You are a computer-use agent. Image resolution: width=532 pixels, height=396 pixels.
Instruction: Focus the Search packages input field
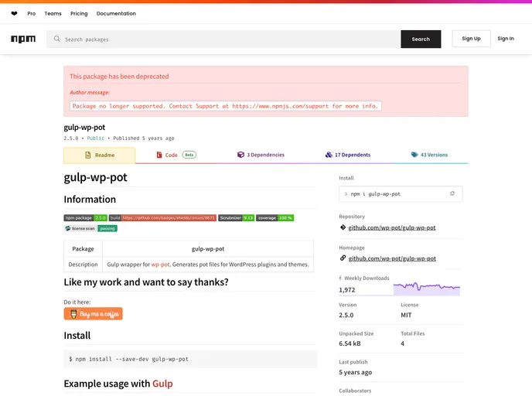coord(223,39)
